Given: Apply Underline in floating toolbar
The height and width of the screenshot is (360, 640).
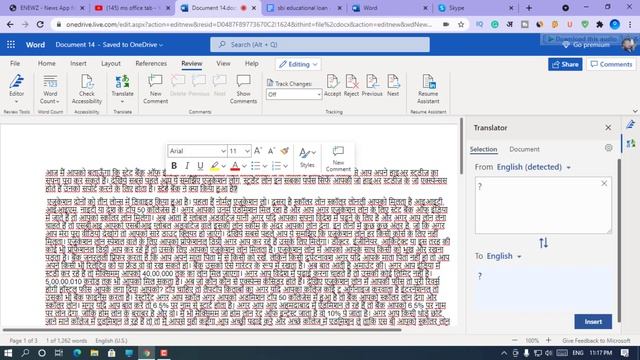Looking at the screenshot, I should coord(200,166).
